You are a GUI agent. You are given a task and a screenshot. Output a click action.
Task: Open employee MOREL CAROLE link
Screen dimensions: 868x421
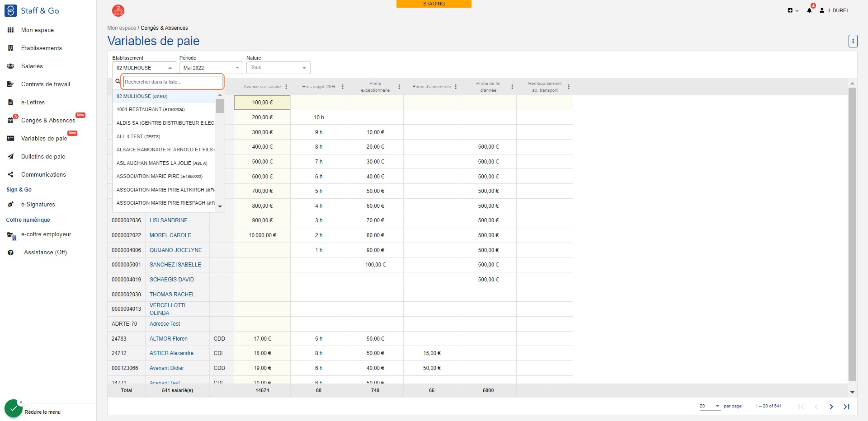pos(170,235)
